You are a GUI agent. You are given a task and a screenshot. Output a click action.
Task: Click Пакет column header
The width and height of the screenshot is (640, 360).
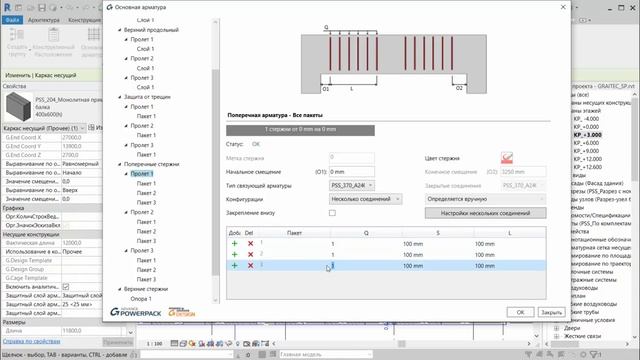click(x=294, y=233)
